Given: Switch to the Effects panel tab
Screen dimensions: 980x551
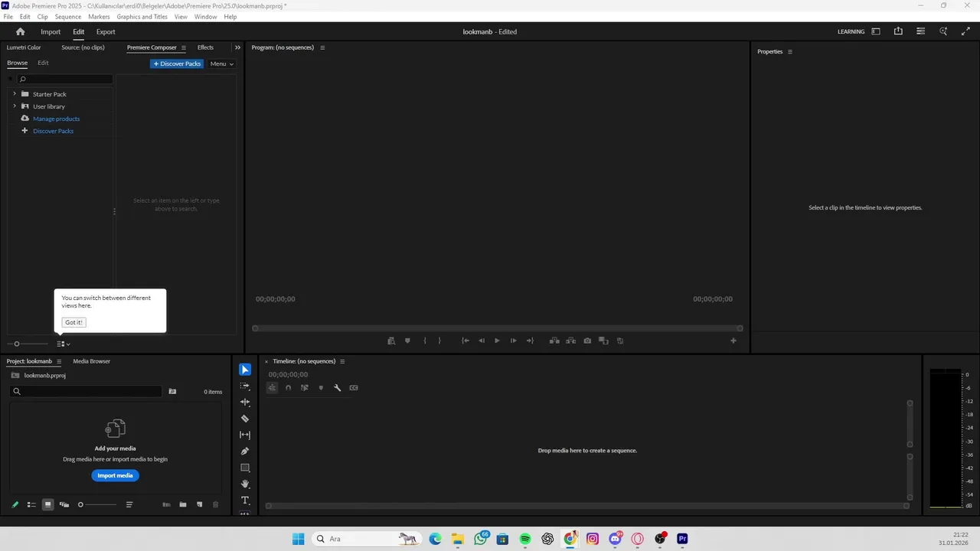Looking at the screenshot, I should [x=205, y=47].
